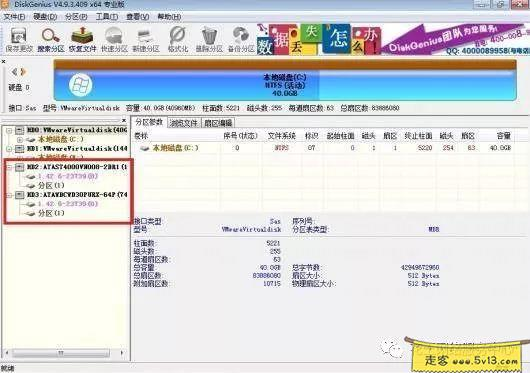The height and width of the screenshot is (373, 530).
Task: Click the 数据丢失怎么办 banner image
Action: tap(319, 39)
